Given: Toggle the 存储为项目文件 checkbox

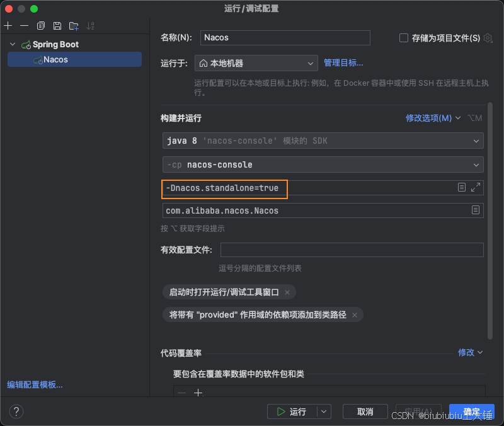Looking at the screenshot, I should coord(404,38).
